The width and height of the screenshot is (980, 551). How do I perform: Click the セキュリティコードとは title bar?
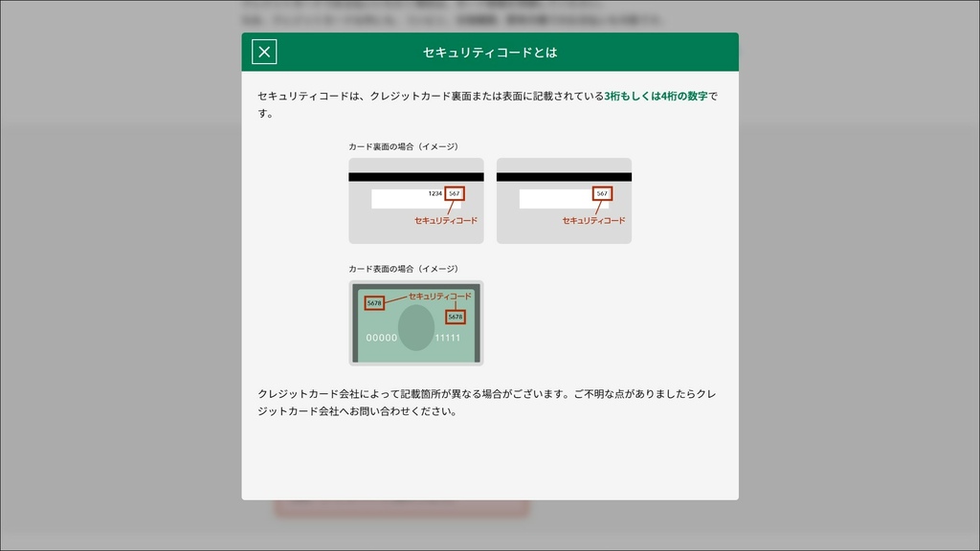click(490, 52)
